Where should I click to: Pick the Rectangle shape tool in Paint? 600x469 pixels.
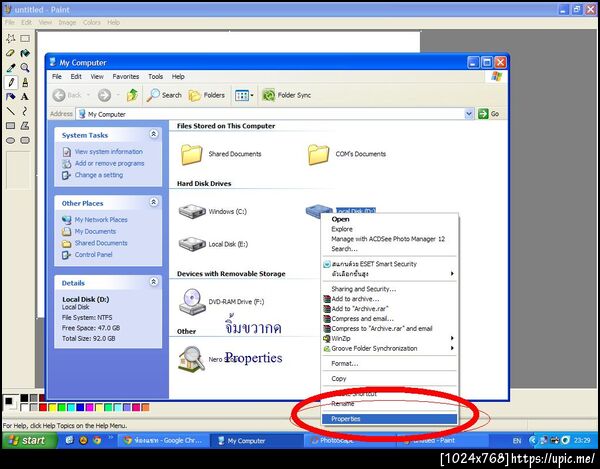coord(11,125)
